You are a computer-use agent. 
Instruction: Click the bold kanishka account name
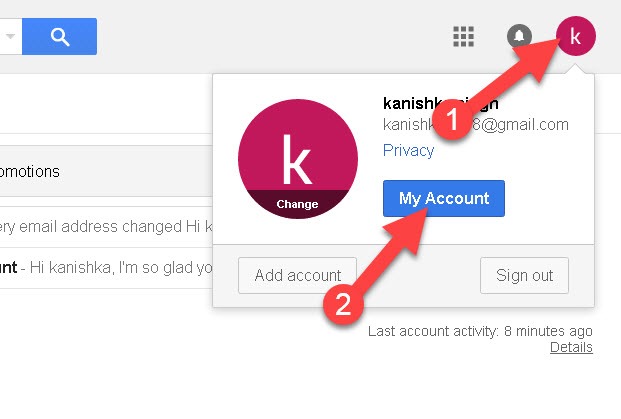point(440,104)
